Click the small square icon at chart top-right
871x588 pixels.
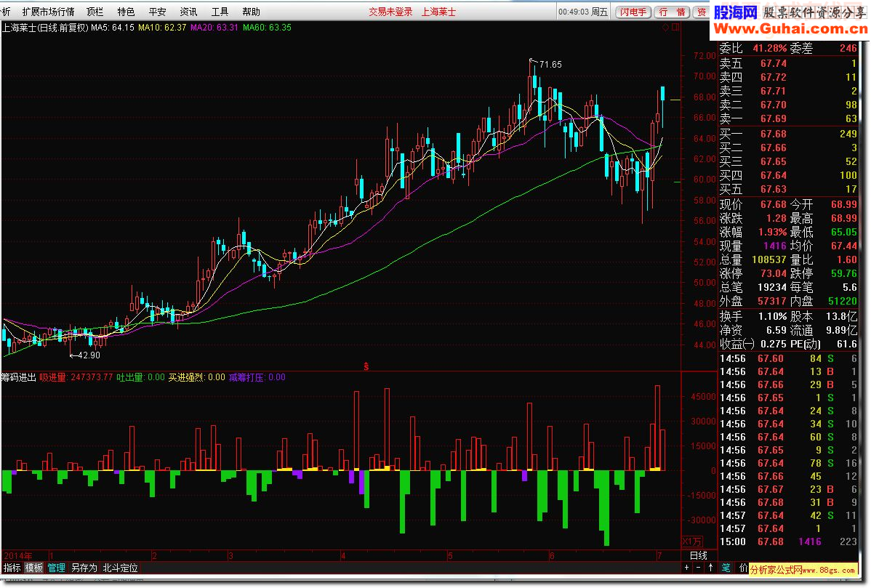pyautogui.click(x=675, y=28)
